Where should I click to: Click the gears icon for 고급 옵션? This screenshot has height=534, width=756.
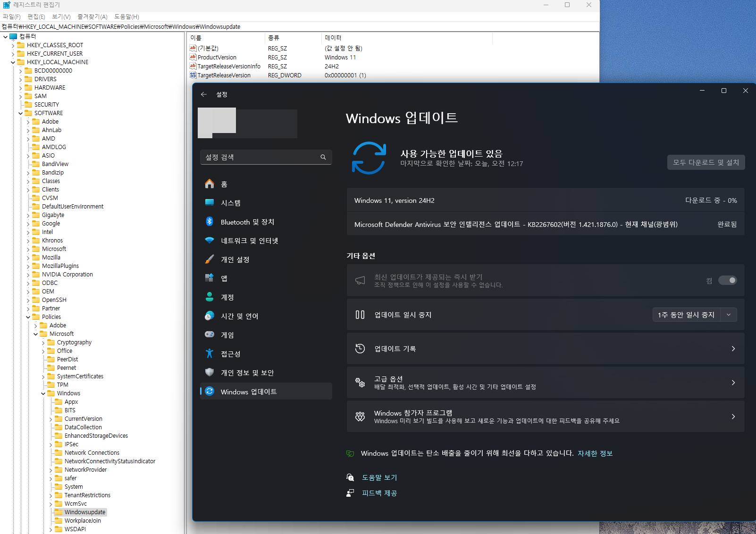(360, 382)
